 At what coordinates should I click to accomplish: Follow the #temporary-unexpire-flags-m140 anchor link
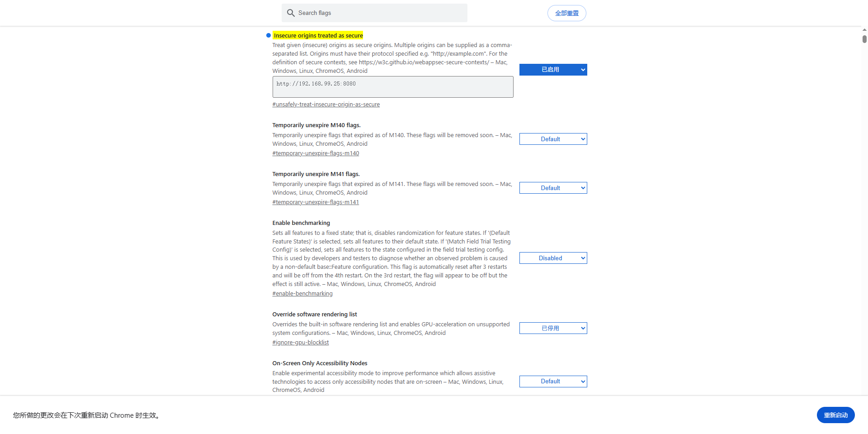[316, 153]
